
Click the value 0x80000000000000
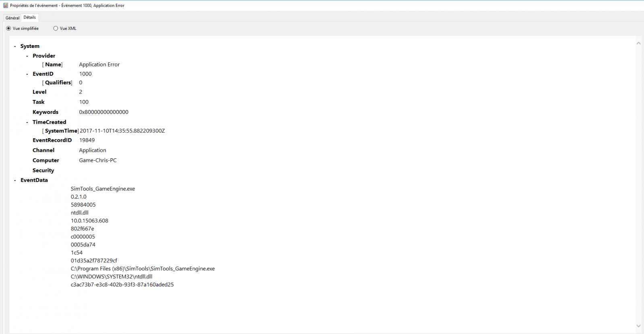pyautogui.click(x=104, y=112)
